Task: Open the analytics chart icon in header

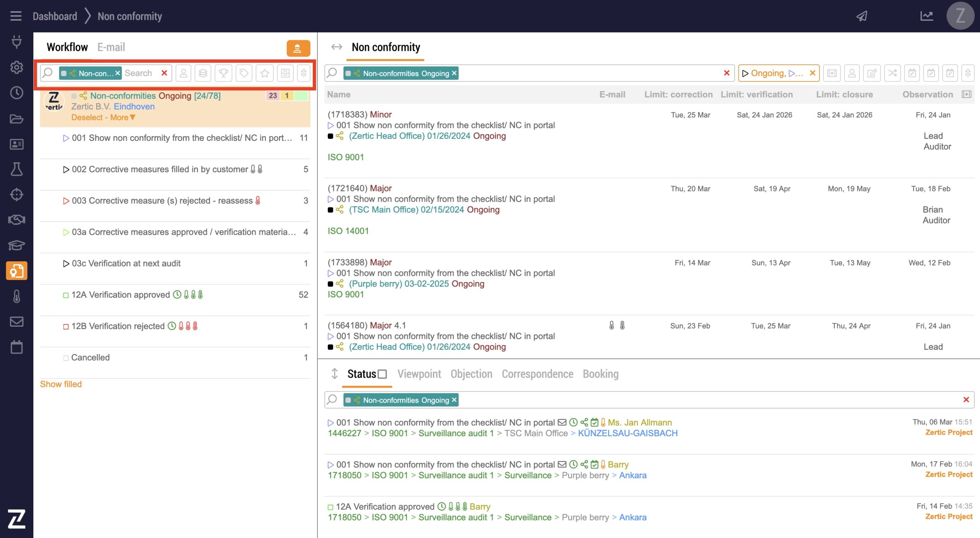Action: click(926, 16)
